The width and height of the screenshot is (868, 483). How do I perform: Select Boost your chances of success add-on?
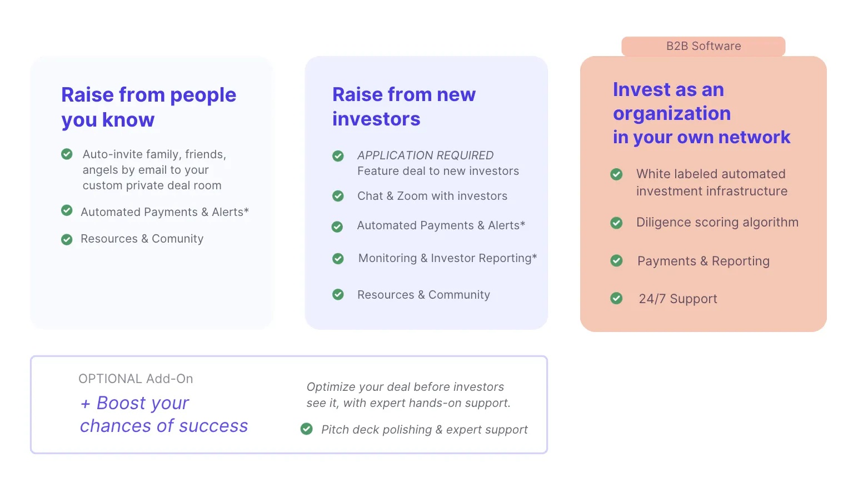pos(164,414)
